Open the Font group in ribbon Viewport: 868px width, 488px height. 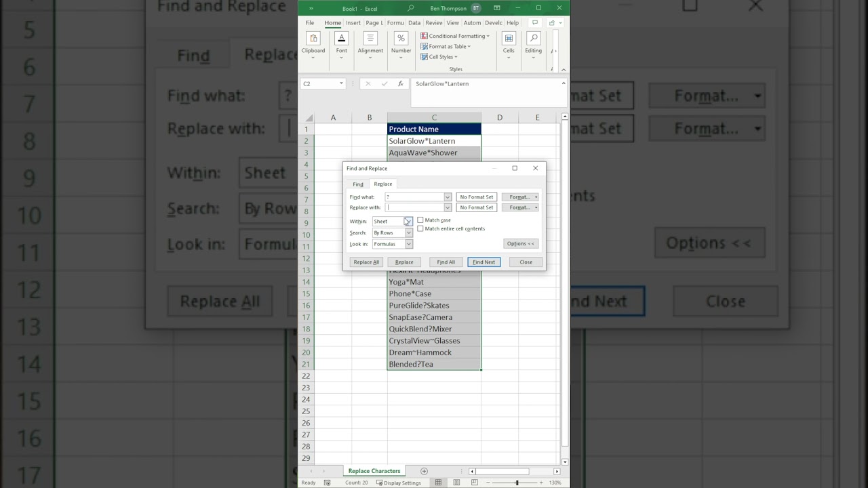[x=342, y=45]
